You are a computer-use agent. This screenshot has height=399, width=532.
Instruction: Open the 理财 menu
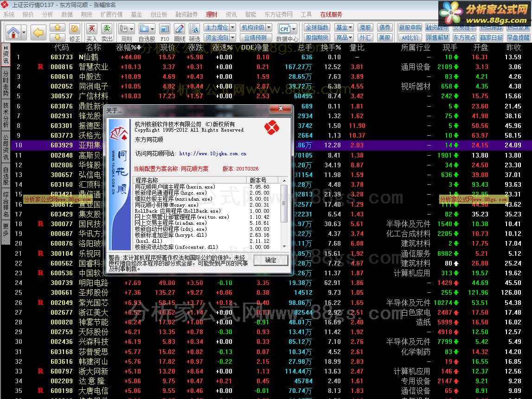[212, 14]
